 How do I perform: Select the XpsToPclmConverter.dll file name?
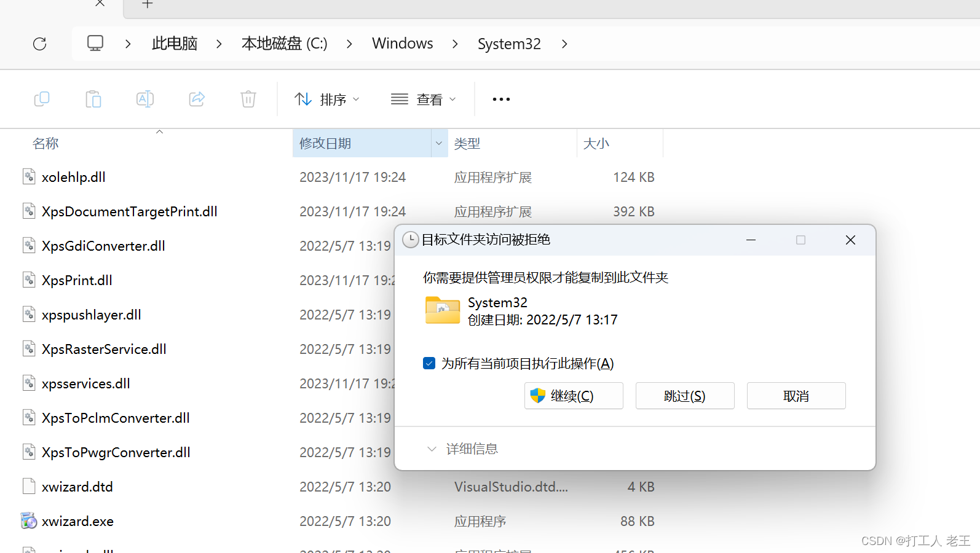tap(116, 418)
